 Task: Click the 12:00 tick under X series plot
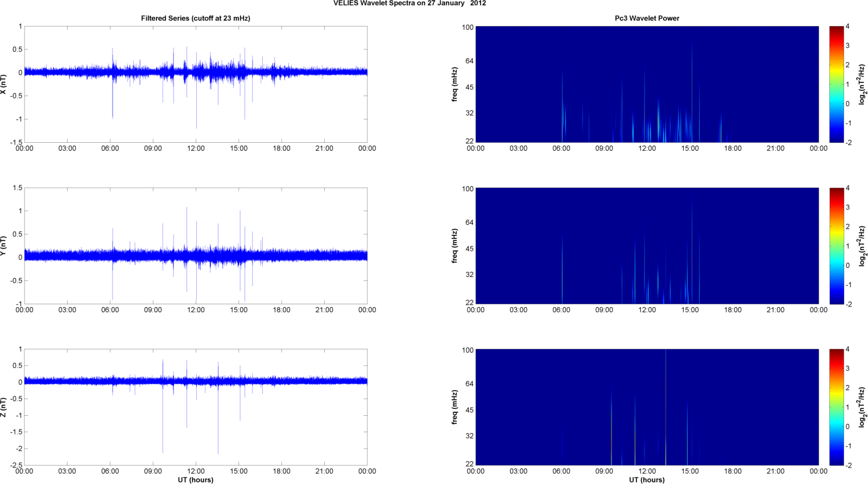pos(196,148)
